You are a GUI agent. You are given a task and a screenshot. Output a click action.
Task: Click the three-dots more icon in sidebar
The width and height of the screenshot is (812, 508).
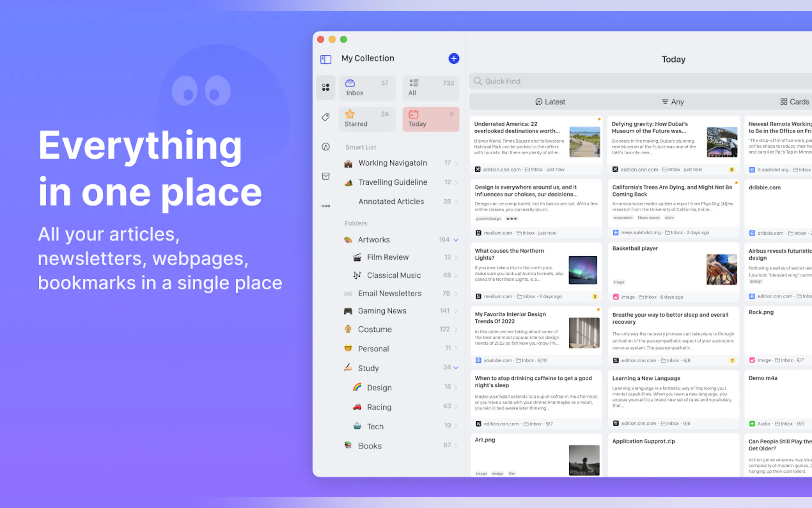click(325, 206)
